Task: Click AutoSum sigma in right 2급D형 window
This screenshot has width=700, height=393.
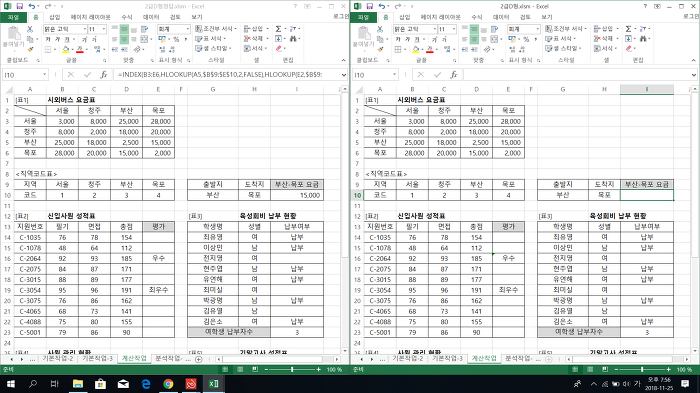Action: (629, 29)
